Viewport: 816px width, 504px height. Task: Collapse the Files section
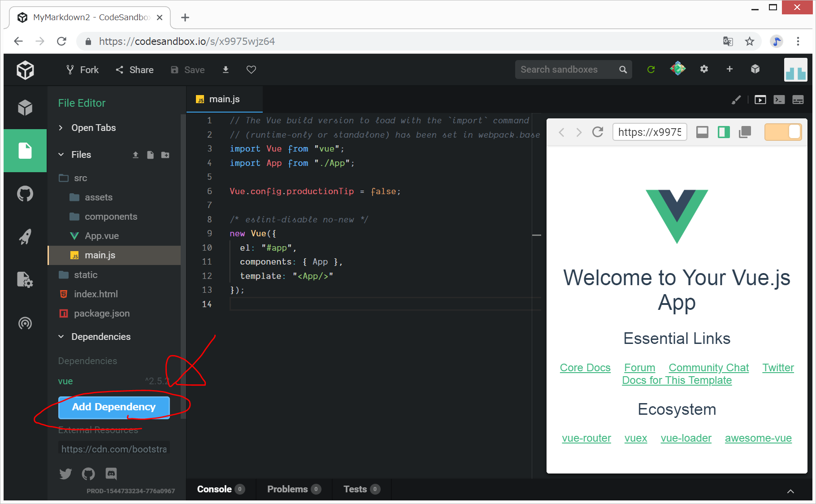(61, 155)
